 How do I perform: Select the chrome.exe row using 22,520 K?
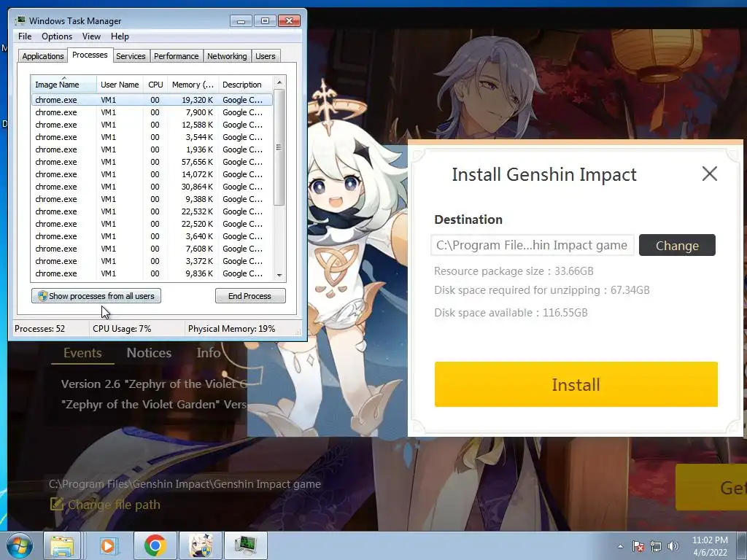click(x=152, y=224)
